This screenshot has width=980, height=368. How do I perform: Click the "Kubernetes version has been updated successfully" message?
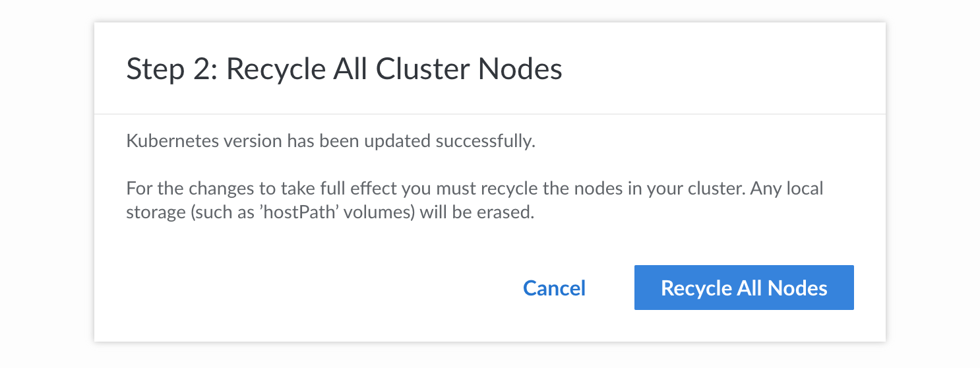click(x=330, y=142)
